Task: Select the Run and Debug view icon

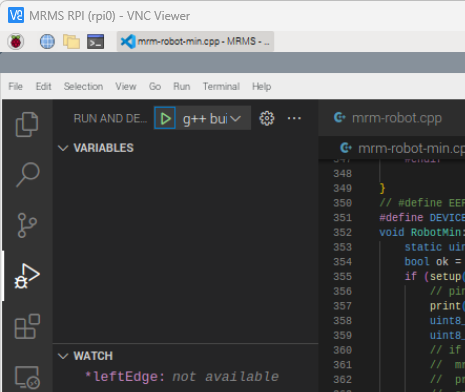Action: (27, 276)
